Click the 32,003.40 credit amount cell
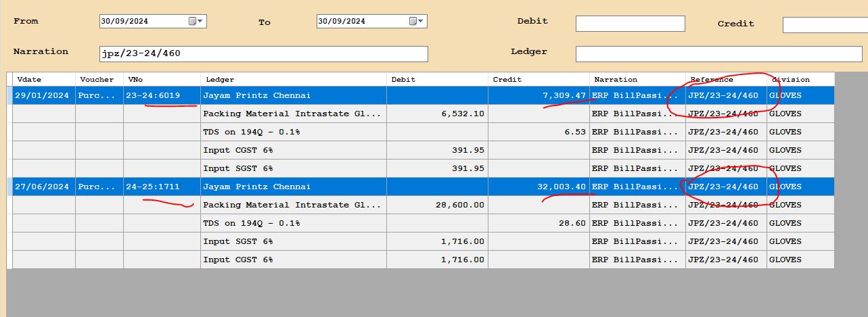This screenshot has height=317, width=868. (x=538, y=187)
